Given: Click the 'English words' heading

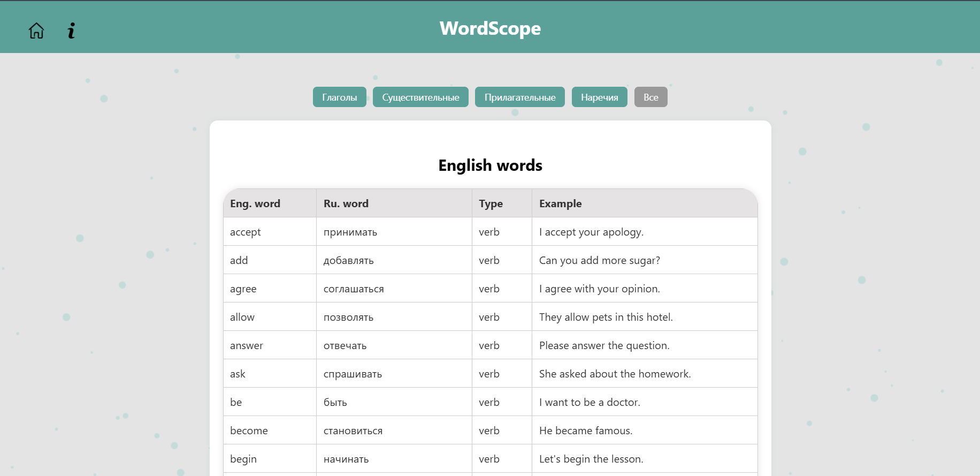Looking at the screenshot, I should (x=490, y=165).
